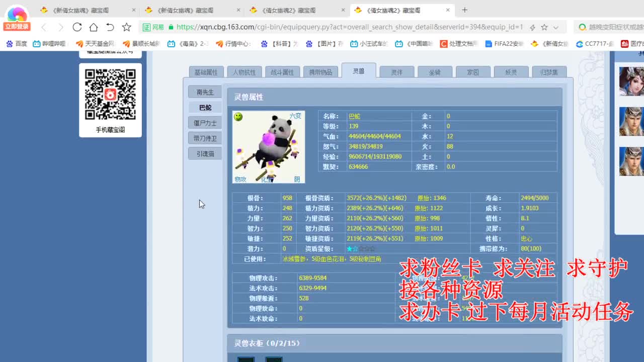
Task: Reload the page with the refresh icon
Action: click(x=77, y=27)
